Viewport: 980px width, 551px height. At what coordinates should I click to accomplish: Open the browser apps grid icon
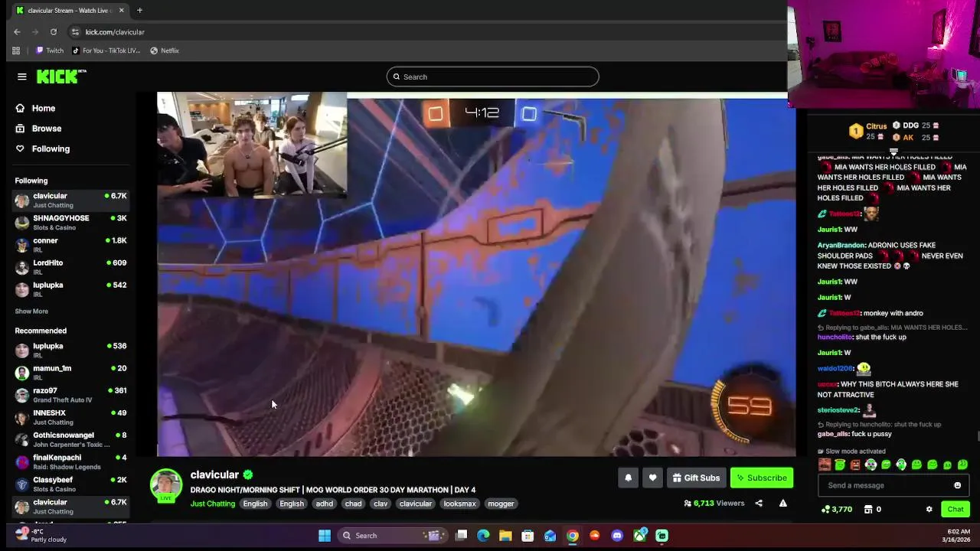point(16,51)
